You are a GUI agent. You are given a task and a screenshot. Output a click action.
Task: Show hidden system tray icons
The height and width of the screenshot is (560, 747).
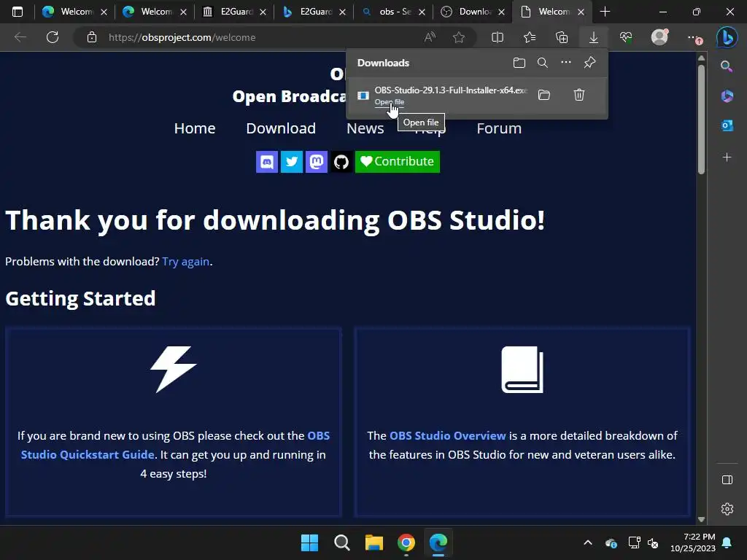click(x=588, y=542)
